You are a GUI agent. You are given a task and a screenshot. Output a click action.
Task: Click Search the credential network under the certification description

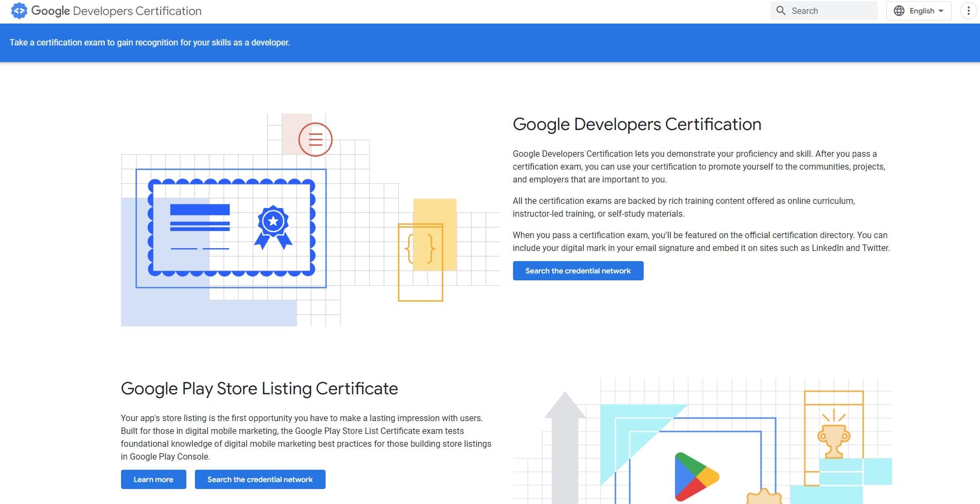point(578,270)
